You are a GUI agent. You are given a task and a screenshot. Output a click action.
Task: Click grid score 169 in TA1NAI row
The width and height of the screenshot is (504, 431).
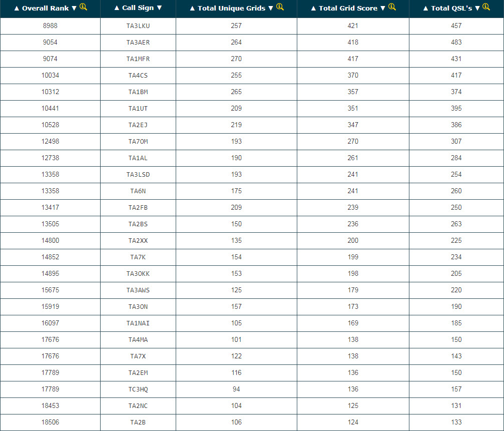(353, 323)
